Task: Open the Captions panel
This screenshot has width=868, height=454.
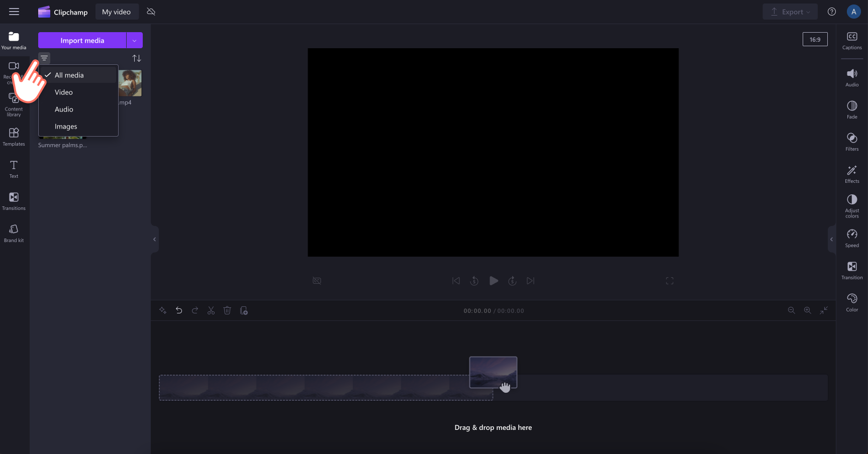Action: (852, 41)
